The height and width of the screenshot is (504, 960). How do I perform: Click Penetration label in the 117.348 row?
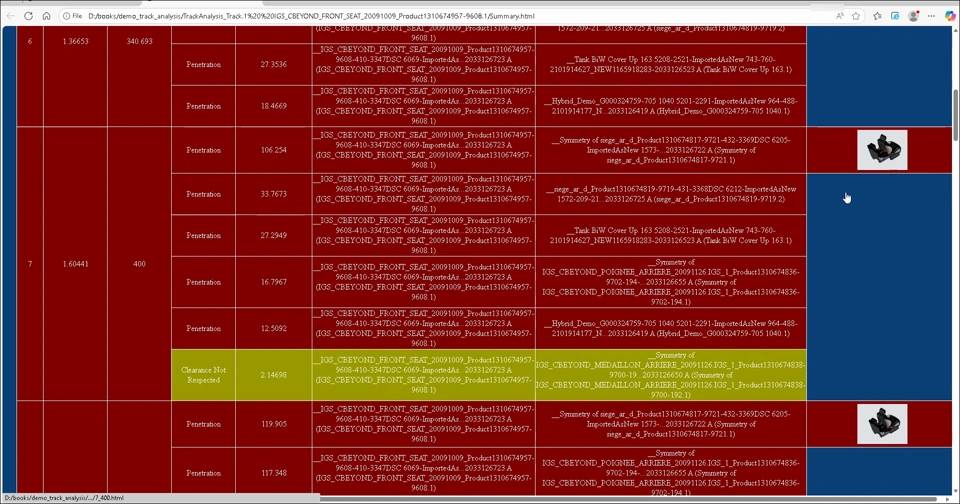tap(203, 473)
